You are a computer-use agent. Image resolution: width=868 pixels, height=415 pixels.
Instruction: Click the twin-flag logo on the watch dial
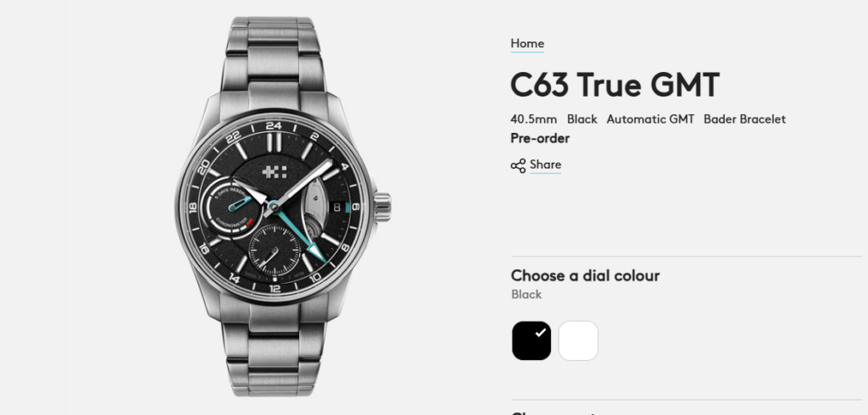coord(274,173)
